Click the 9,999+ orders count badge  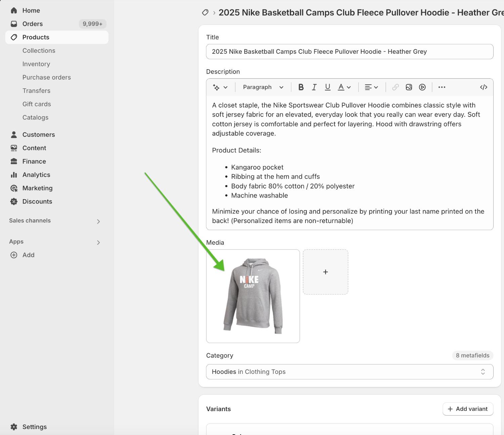(x=92, y=24)
